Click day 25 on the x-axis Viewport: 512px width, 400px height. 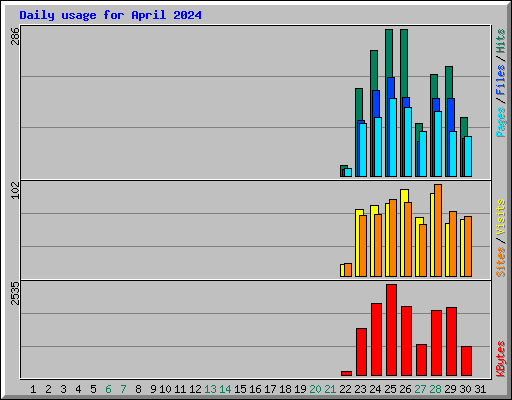coord(390,389)
